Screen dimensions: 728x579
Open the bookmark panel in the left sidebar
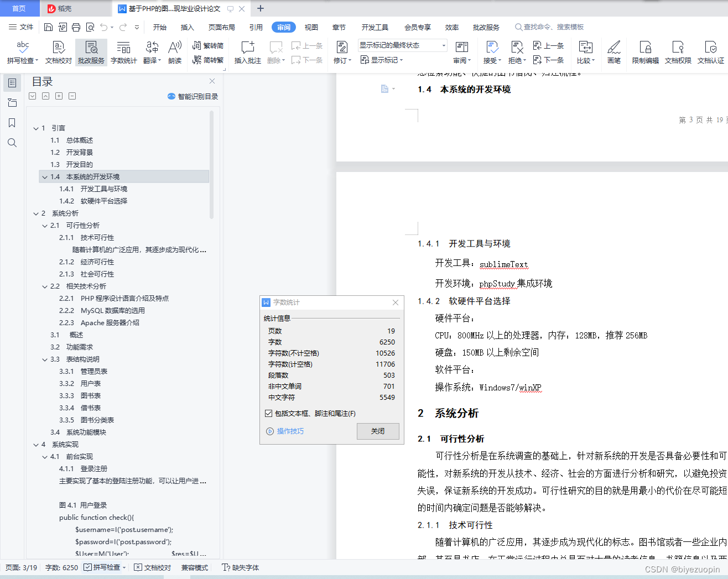coord(12,123)
